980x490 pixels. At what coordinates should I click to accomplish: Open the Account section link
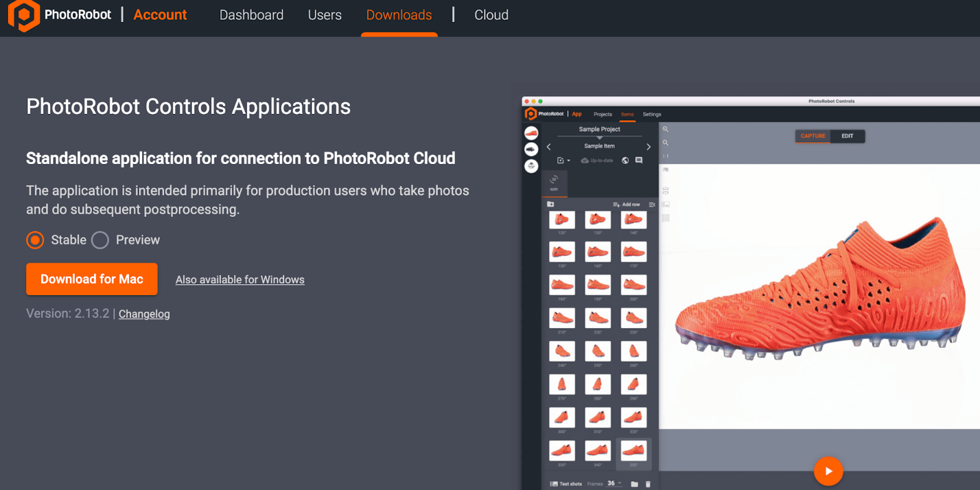click(160, 15)
